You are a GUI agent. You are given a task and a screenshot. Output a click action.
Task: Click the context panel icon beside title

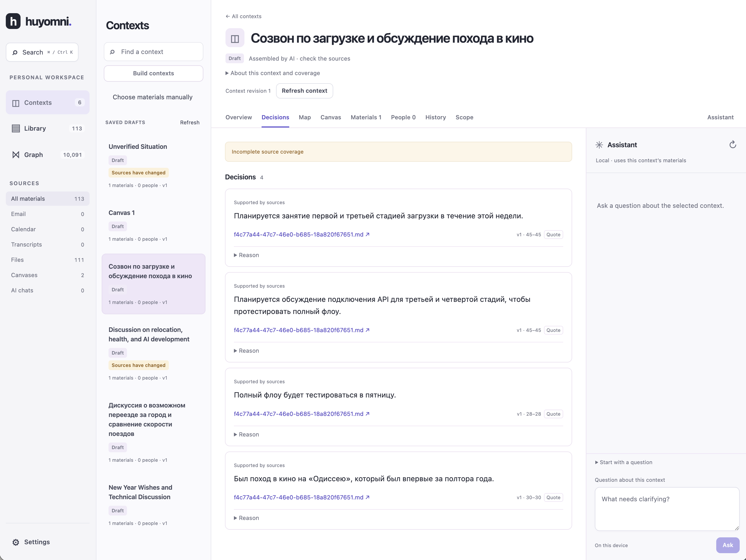235,38
